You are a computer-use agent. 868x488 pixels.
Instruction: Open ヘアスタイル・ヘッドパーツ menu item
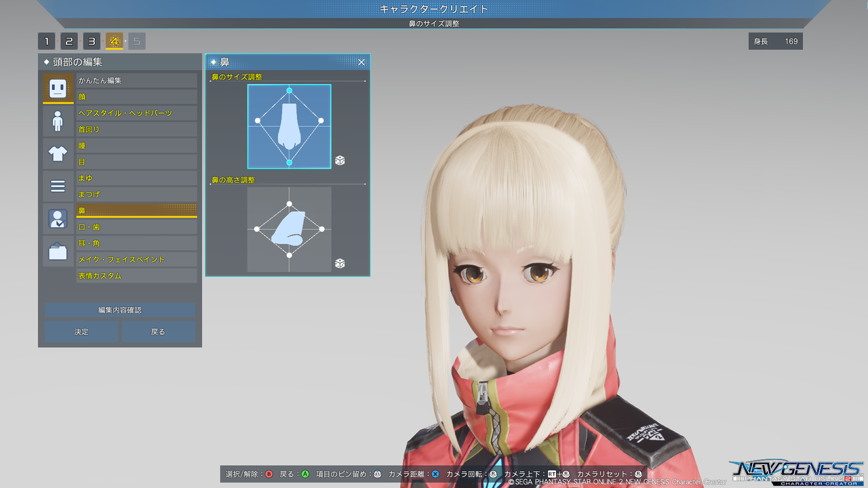point(136,113)
